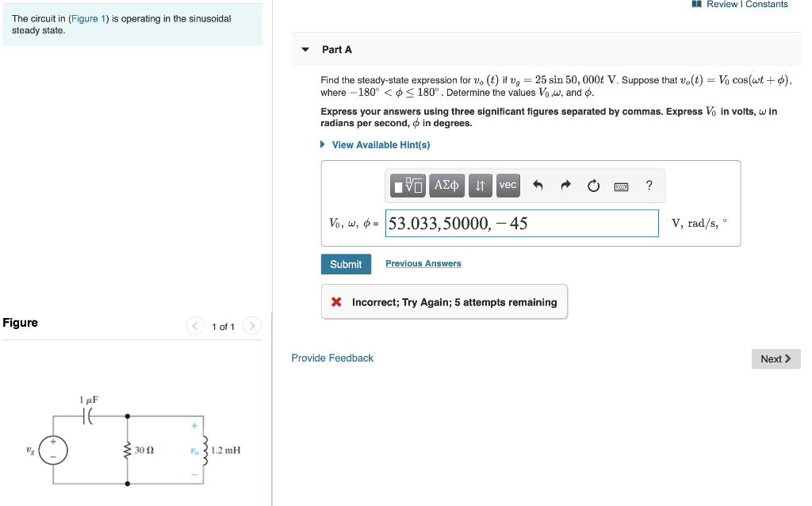The image size is (812, 506).
Task: Undo the last edit in answer box
Action: (x=538, y=186)
